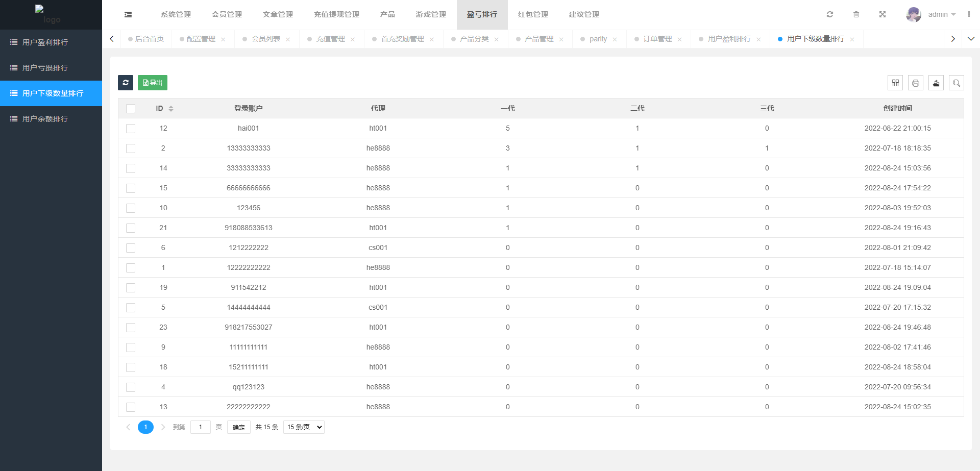Check the select-all checkbox in table header
Viewport: 980px width, 471px height.
[131, 109]
